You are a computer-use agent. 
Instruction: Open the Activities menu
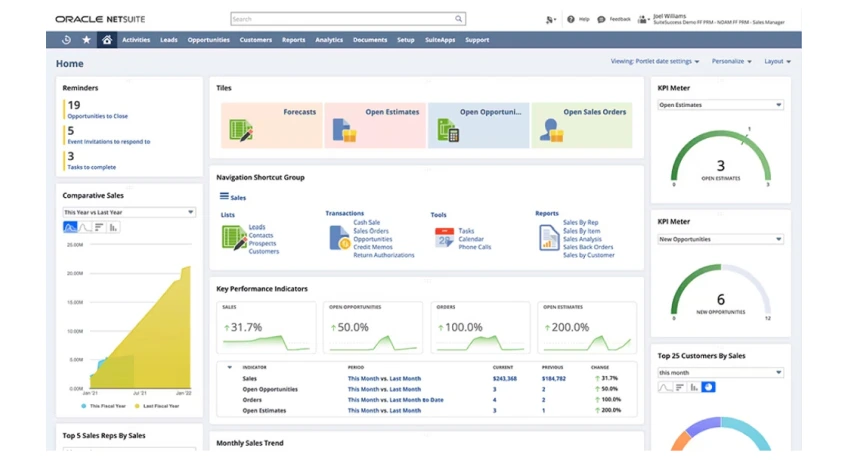136,40
